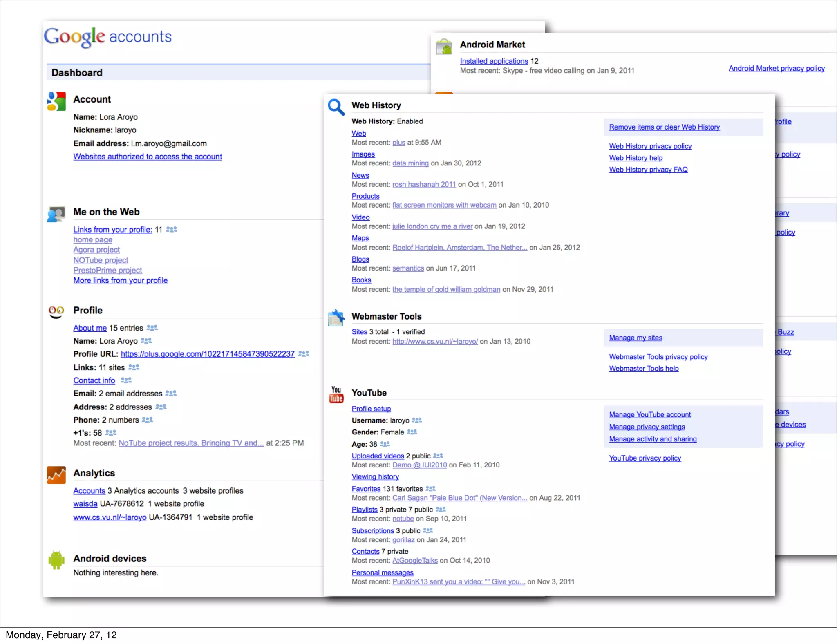This screenshot has width=837, height=644.
Task: Click the Google accounts logo
Action: (x=108, y=37)
